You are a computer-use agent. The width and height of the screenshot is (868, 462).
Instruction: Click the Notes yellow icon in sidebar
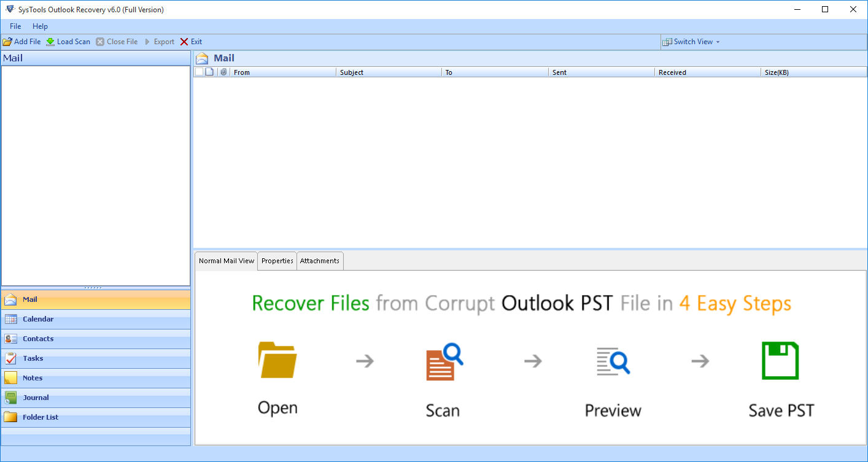(x=10, y=379)
